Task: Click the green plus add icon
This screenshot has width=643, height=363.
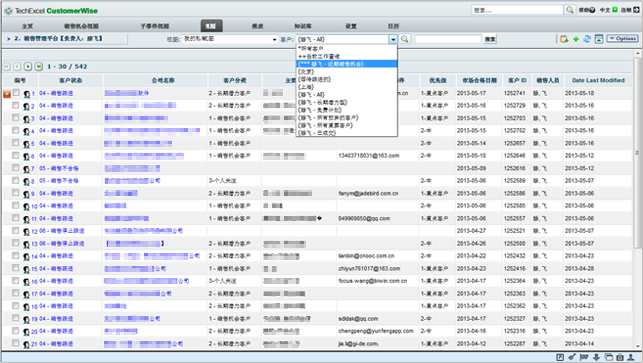Action: [576, 39]
